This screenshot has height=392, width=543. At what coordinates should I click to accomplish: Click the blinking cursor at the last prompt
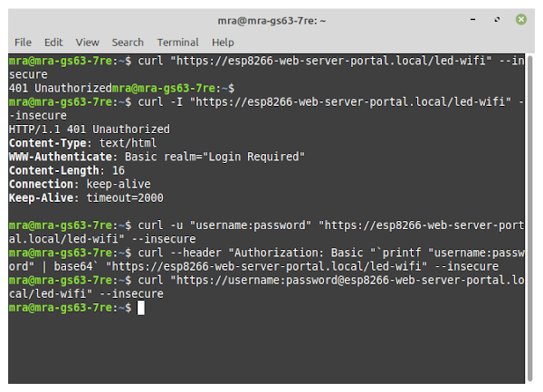pyautogui.click(x=141, y=308)
